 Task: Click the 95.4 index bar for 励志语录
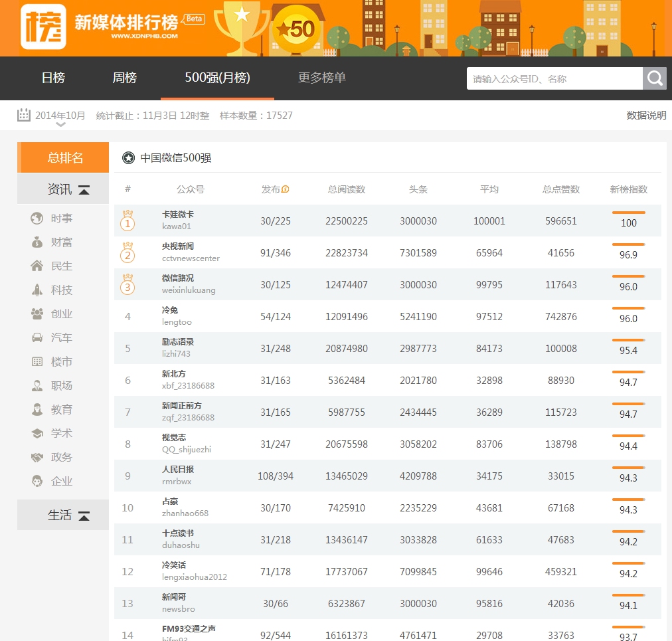pos(628,340)
